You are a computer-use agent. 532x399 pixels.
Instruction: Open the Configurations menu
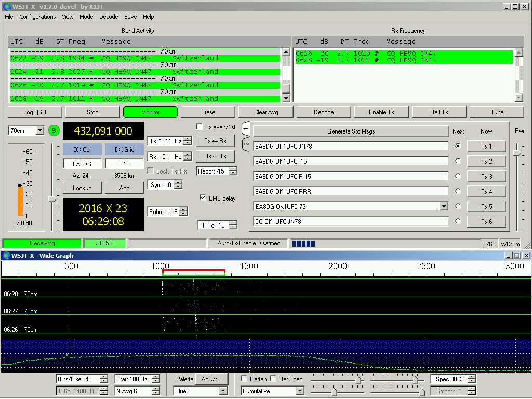tap(37, 17)
